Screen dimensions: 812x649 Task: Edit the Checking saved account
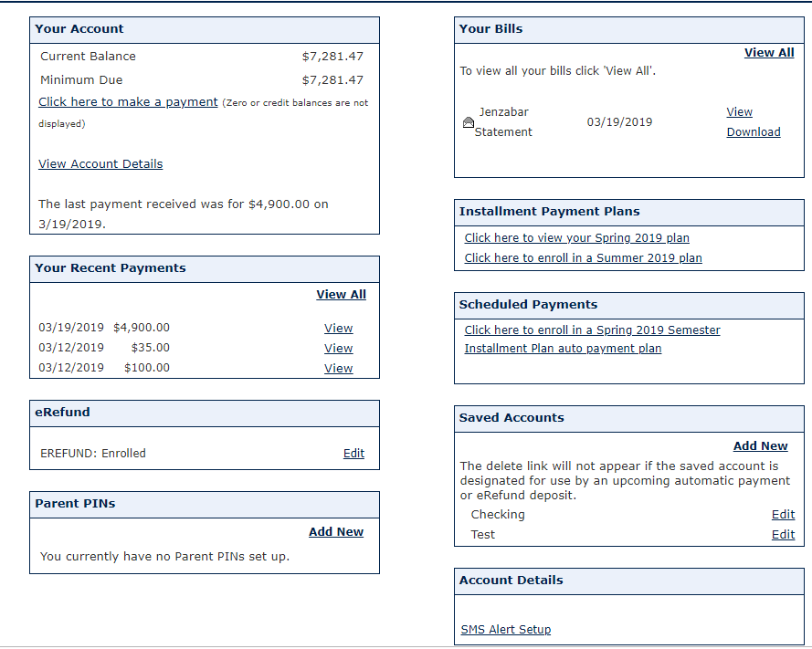click(x=783, y=514)
